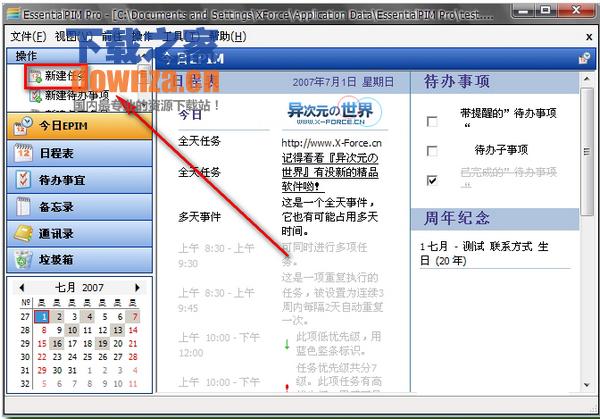Click the customize icon in 今日EPIM header
Screen dimensions: 600x419
tap(584, 59)
